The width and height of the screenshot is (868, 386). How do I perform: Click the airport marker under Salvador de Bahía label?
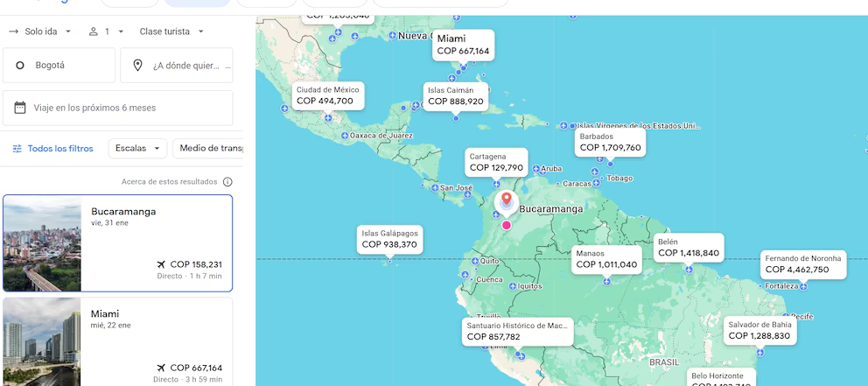coord(760,352)
